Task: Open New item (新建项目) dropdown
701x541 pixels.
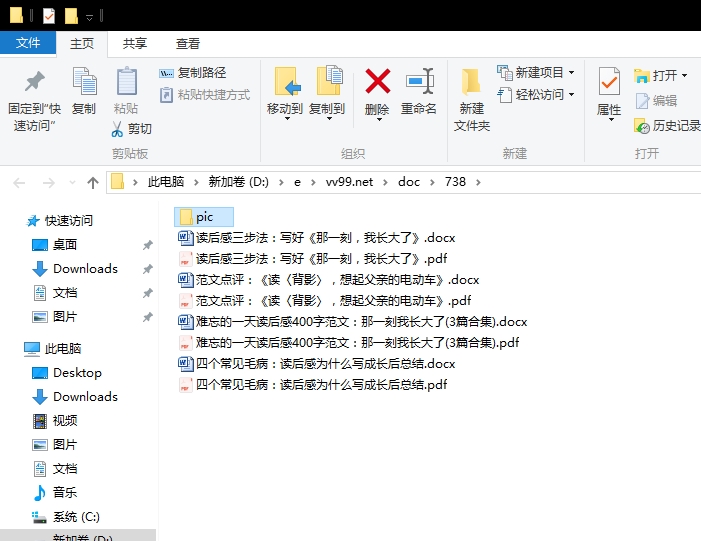Action: click(536, 72)
